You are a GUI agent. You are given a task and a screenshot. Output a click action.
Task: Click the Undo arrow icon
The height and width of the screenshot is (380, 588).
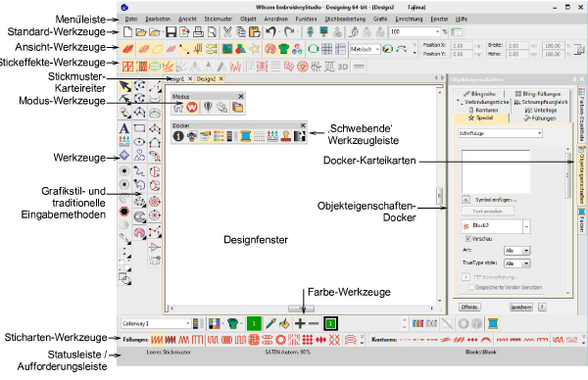[270, 32]
